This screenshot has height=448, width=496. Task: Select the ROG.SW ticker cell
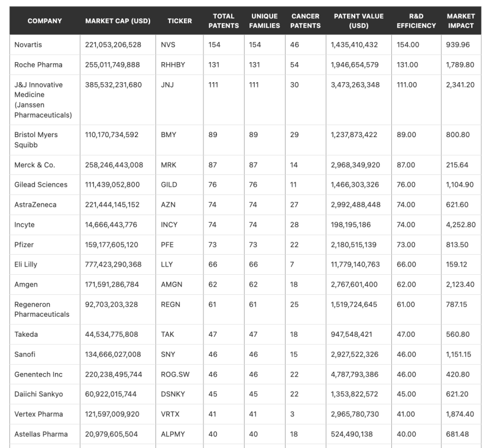[x=174, y=375]
